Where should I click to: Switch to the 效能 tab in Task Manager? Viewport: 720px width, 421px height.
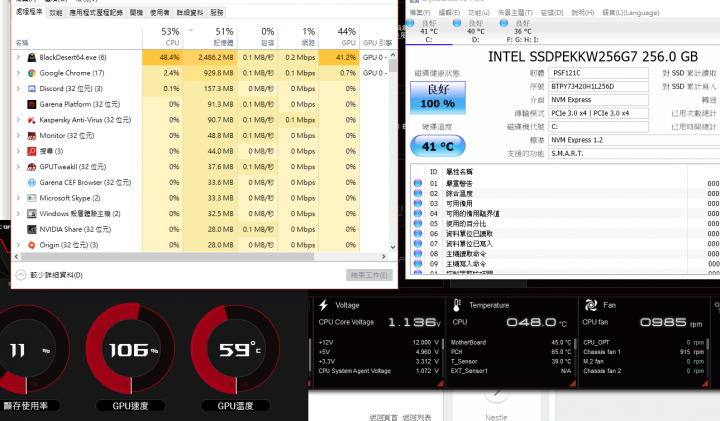click(x=56, y=12)
